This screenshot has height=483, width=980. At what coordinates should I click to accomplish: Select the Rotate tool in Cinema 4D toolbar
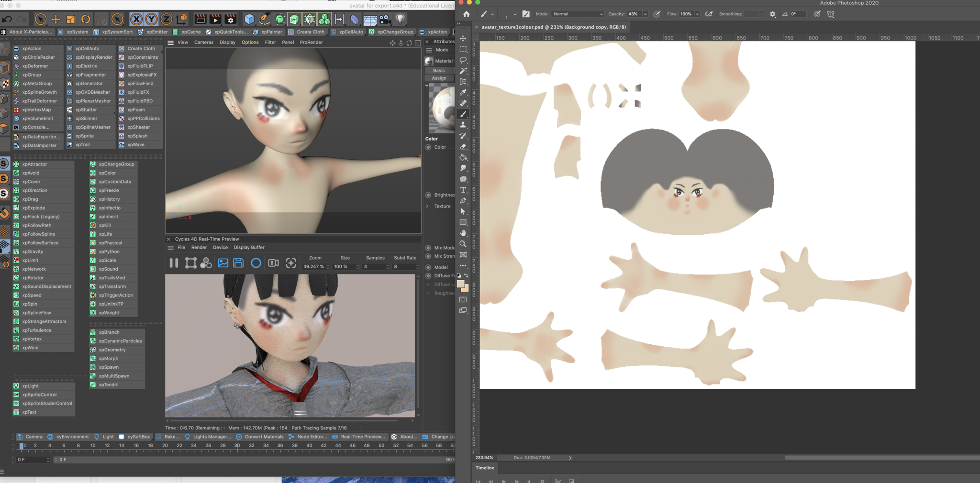tap(86, 19)
